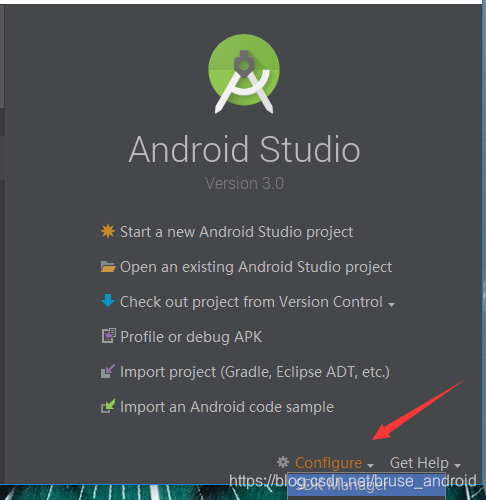Expand the Version Control dropdown arrow
The height and width of the screenshot is (500, 486).
pyautogui.click(x=391, y=304)
